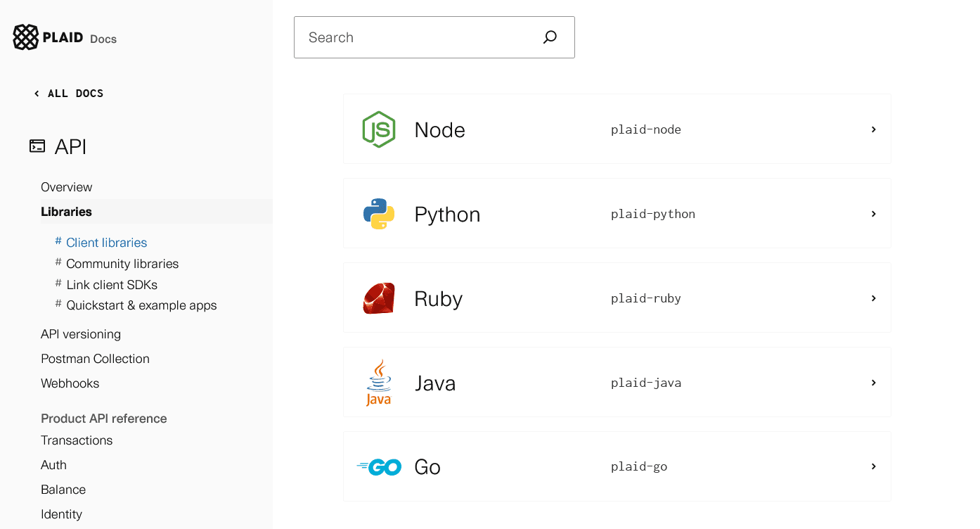Click the Ruby gem logo
The width and height of the screenshot is (980, 529).
[x=379, y=298]
